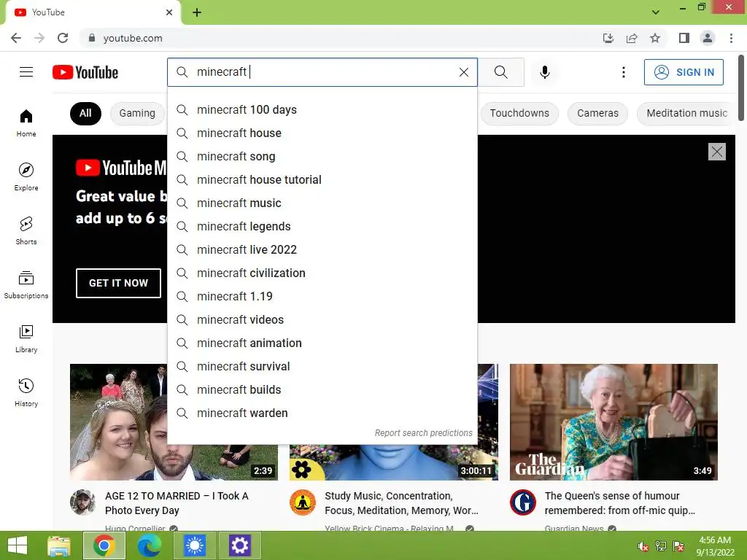This screenshot has width=747, height=560.
Task: Open History in the sidebar
Action: [26, 393]
